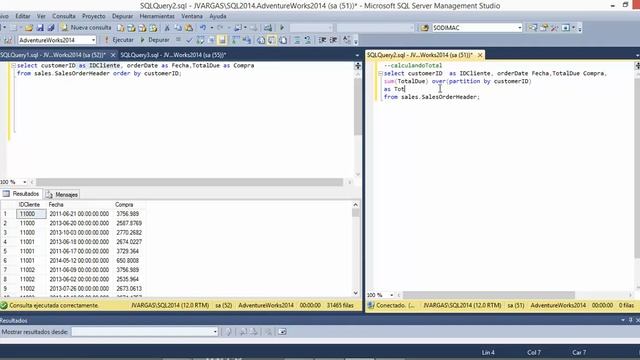Image resolution: width=640 pixels, height=360 pixels.
Task: Display estimated execution plan
Action: click(x=200, y=40)
